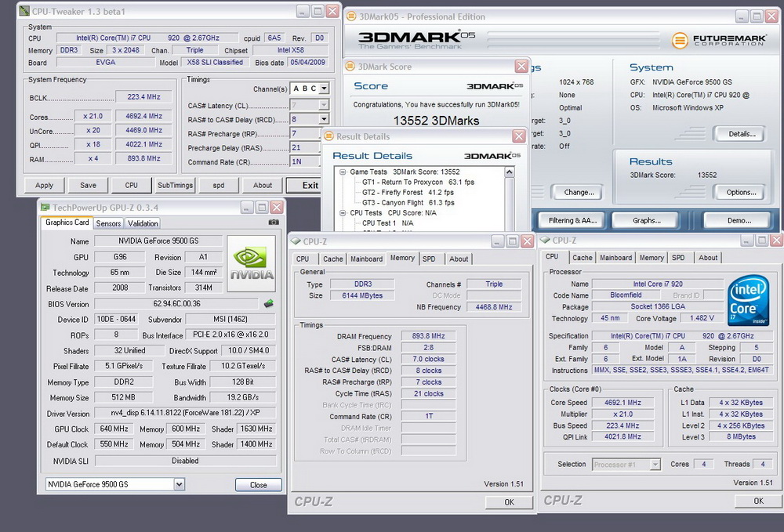Image resolution: width=784 pixels, height=532 pixels.
Task: Open the CAS# Latency dropdown arrow
Action: click(x=324, y=105)
